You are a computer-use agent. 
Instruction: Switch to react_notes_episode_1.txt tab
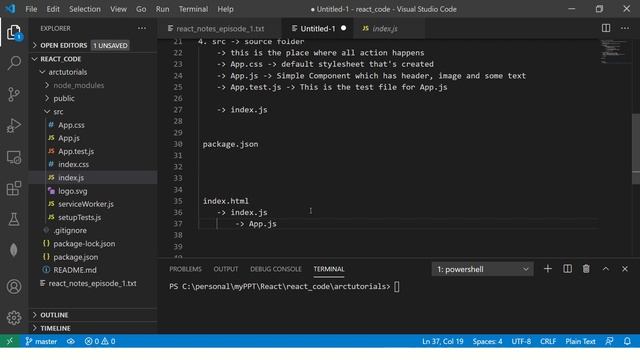pos(220,29)
